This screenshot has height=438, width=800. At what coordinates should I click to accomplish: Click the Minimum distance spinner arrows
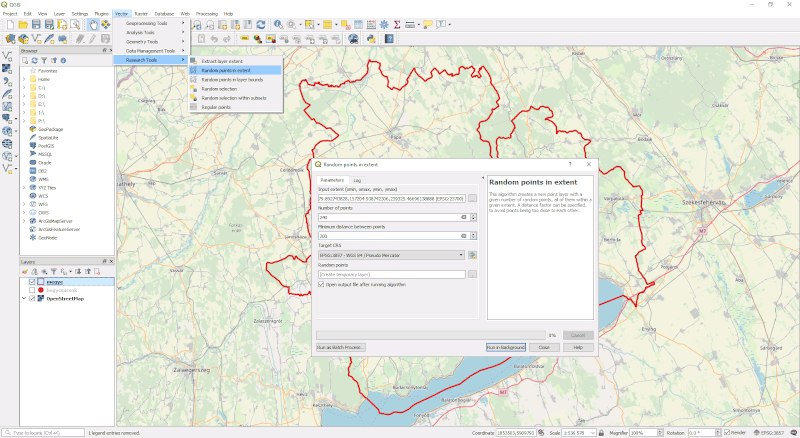click(473, 236)
